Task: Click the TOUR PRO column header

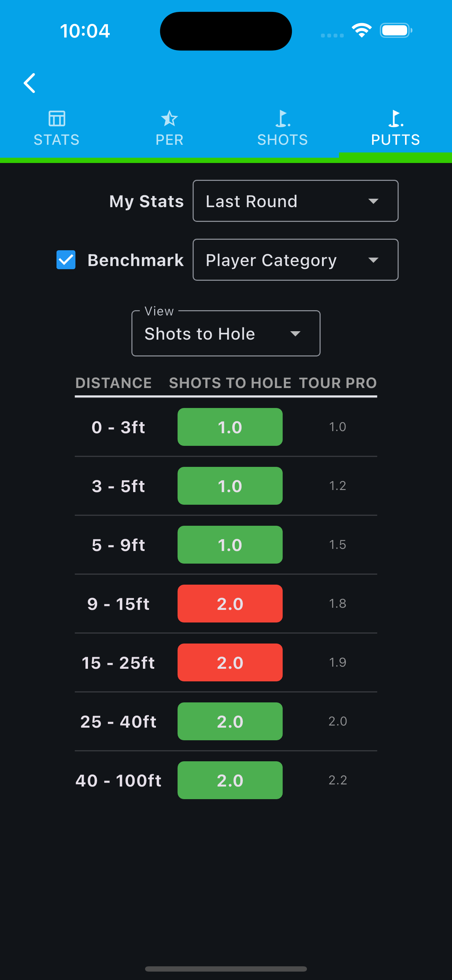Action: pos(338,383)
